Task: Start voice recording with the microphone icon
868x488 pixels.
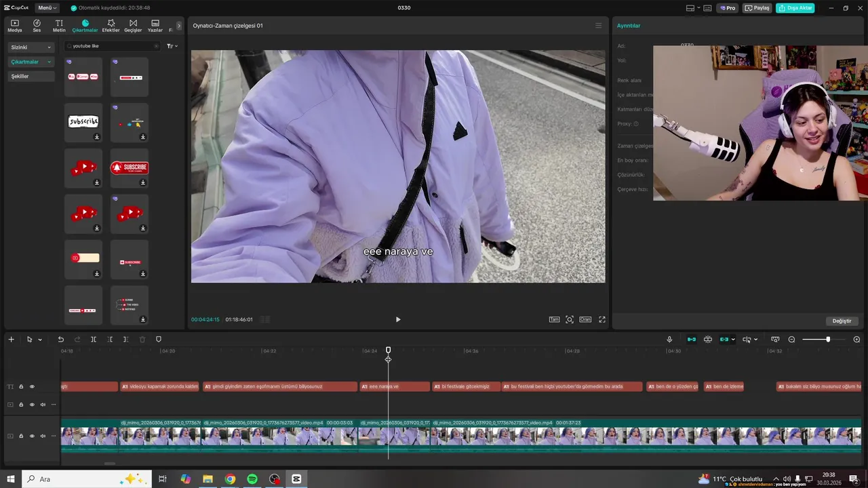Action: pos(669,340)
